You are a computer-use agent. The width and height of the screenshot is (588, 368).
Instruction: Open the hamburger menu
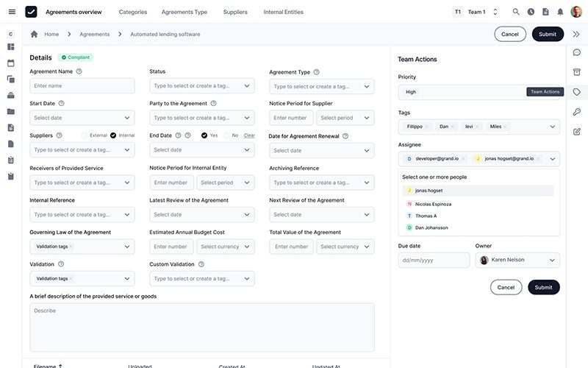coord(12,12)
